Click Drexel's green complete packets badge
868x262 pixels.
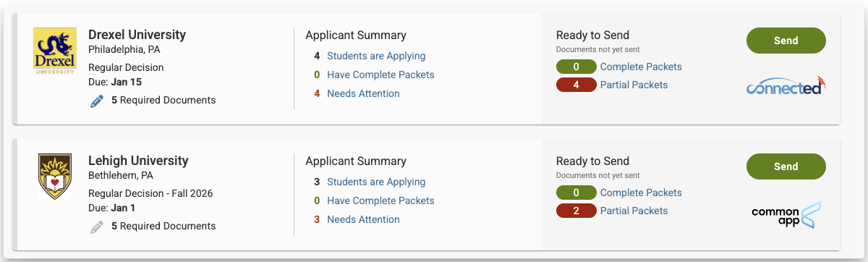[576, 67]
